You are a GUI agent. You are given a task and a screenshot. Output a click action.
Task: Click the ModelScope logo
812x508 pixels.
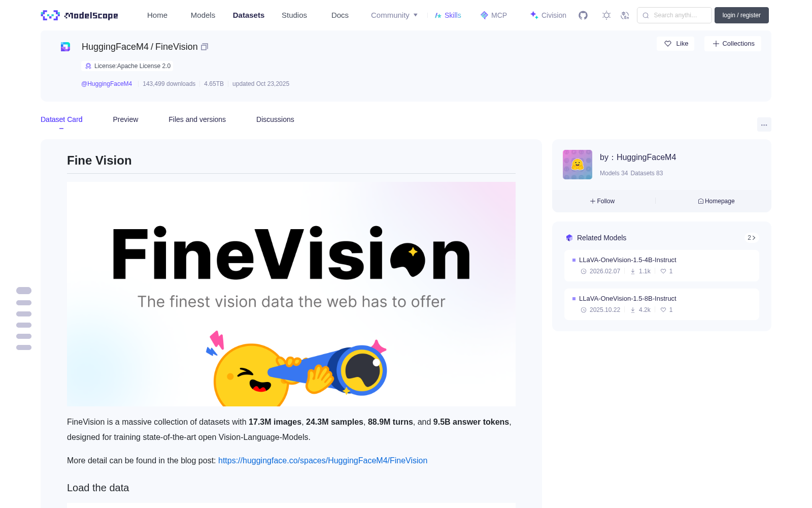[x=79, y=15]
